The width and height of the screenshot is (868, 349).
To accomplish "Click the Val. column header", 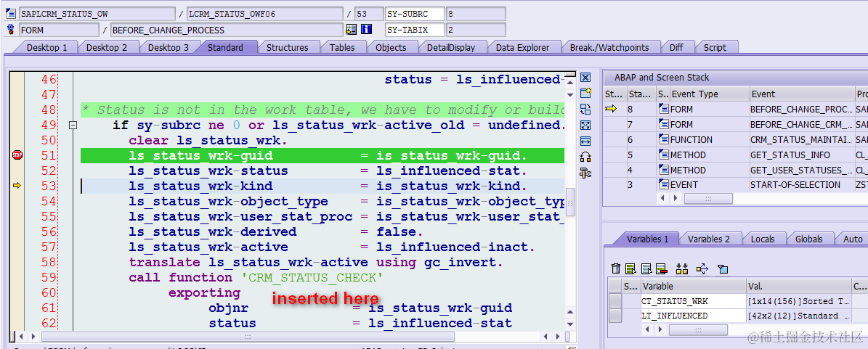I will [x=798, y=286].
